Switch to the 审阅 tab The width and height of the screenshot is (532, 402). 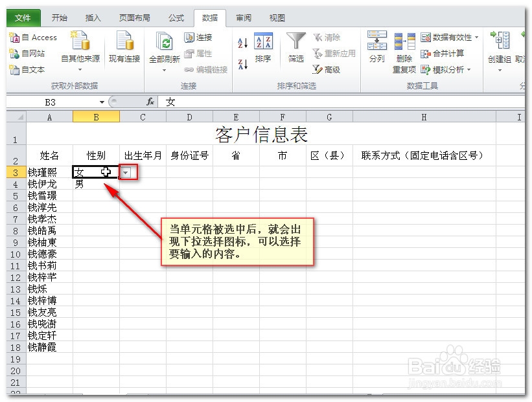pos(243,18)
